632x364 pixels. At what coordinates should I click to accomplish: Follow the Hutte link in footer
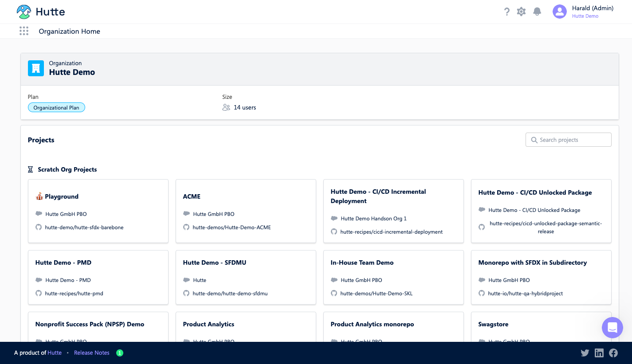point(55,353)
